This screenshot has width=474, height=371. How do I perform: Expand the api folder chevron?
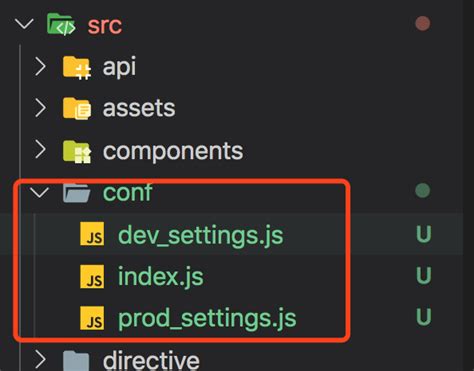coord(40,66)
